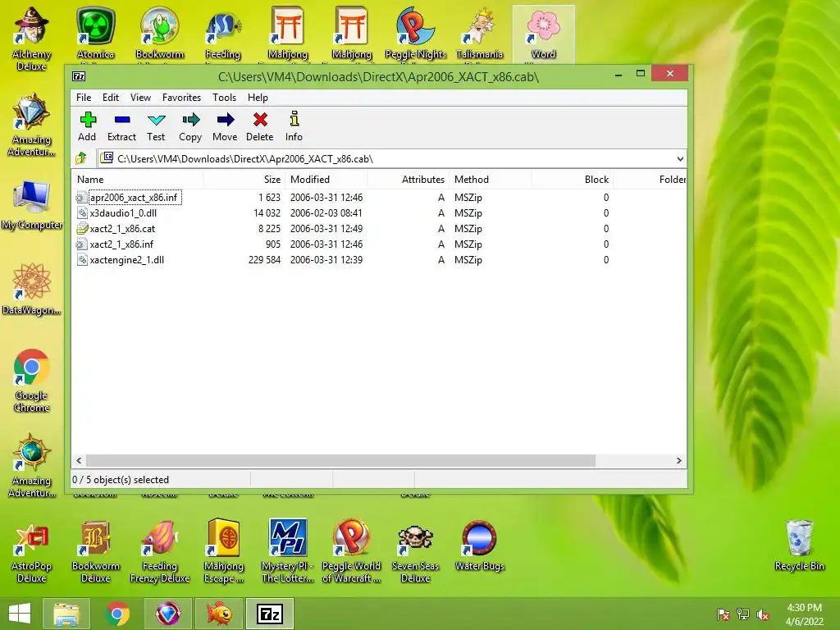Image resolution: width=840 pixels, height=630 pixels.
Task: Sort by the Size column header
Action: pyautogui.click(x=244, y=180)
